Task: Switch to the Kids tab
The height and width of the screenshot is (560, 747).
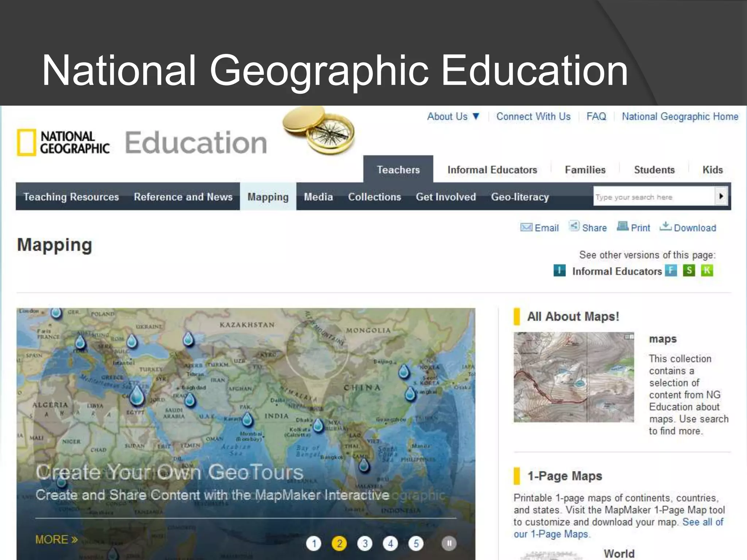Action: (x=712, y=170)
